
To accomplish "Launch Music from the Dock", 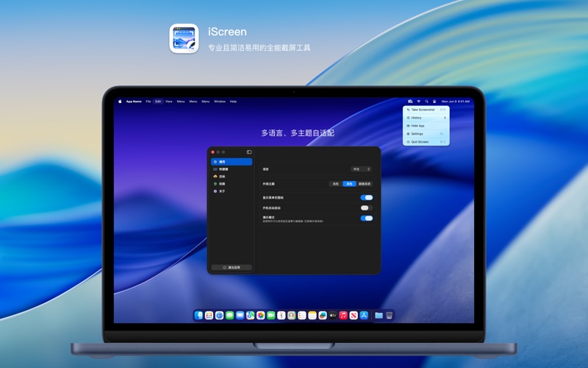I will pos(343,316).
